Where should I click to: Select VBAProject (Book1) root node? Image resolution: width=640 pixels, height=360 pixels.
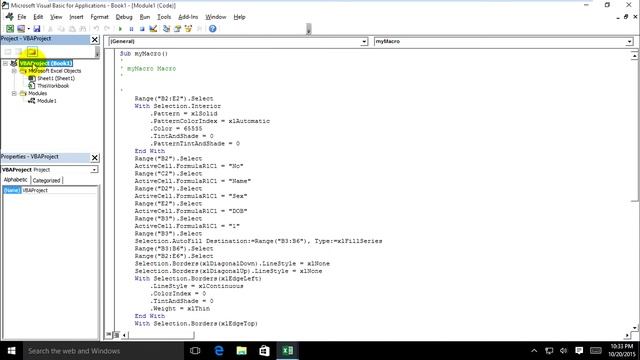coord(46,63)
